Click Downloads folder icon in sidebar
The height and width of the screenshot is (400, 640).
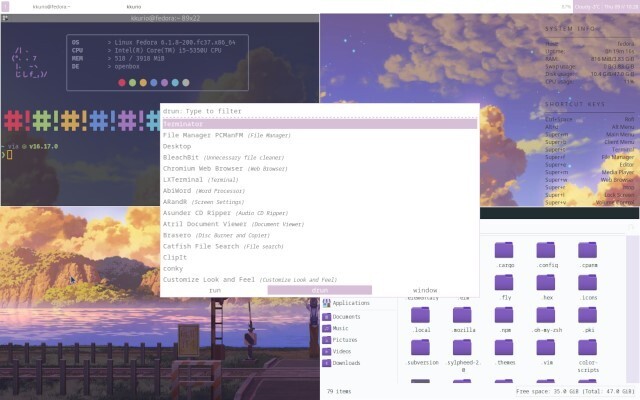pyautogui.click(x=327, y=363)
